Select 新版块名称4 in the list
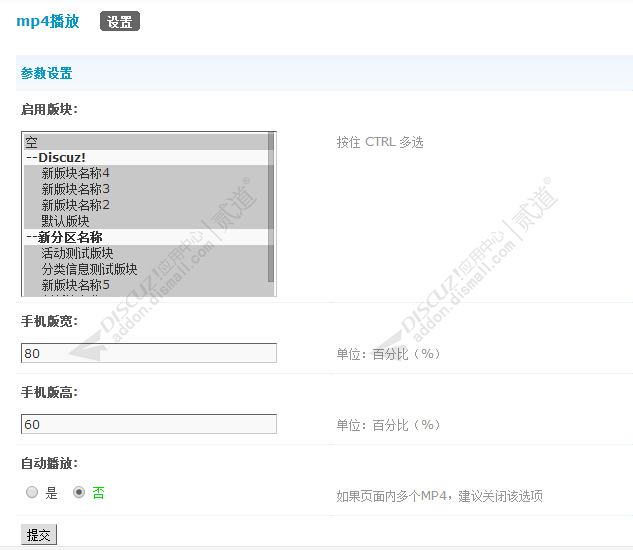 145,173
